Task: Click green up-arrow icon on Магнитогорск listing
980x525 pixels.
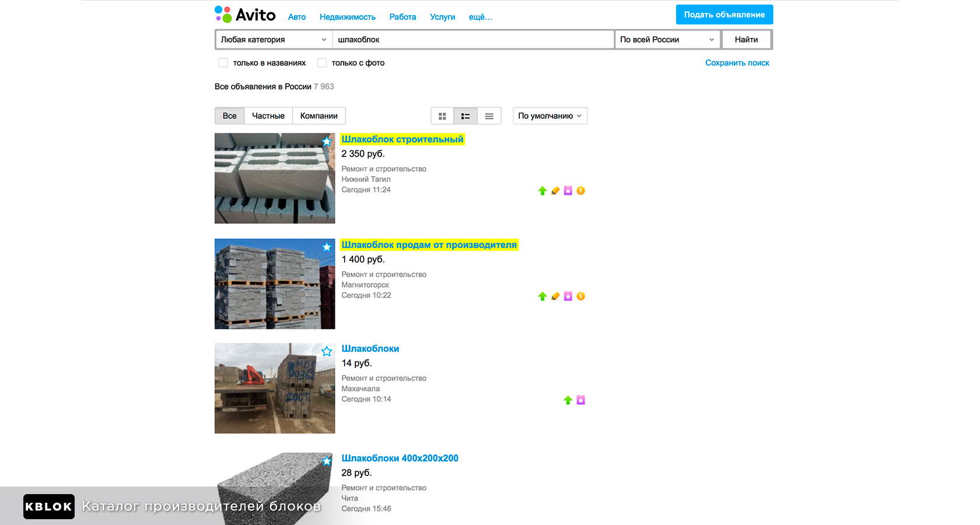Action: [542, 296]
